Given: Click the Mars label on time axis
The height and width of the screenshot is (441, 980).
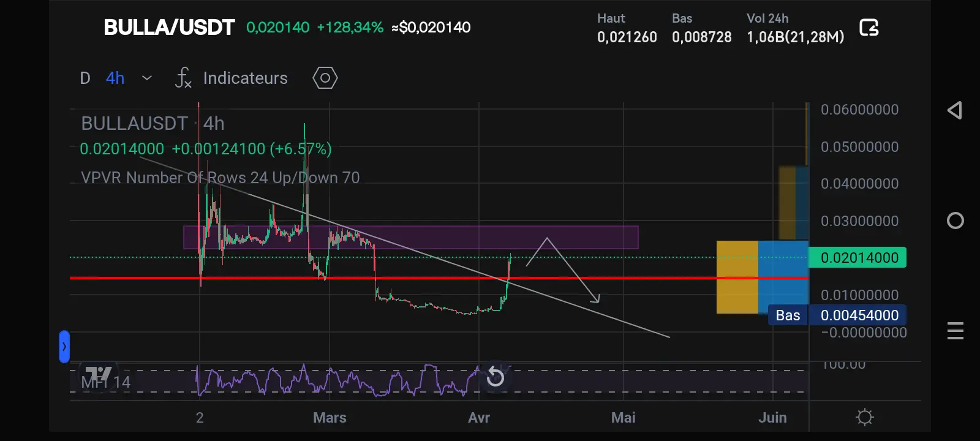Looking at the screenshot, I should pos(330,418).
